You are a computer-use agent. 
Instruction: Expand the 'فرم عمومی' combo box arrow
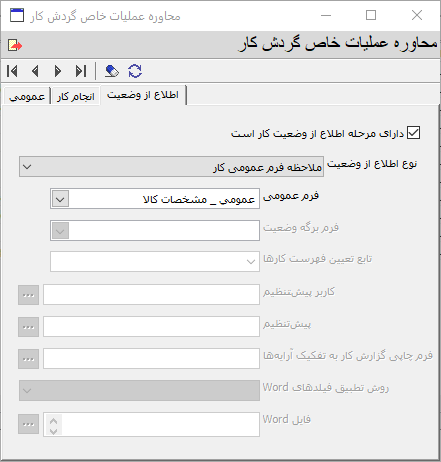[60, 199]
